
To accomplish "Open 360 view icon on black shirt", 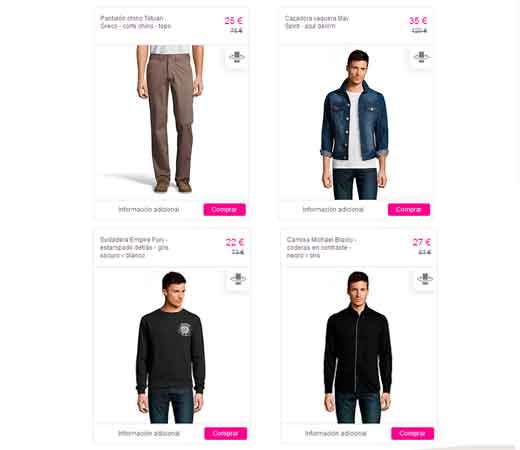I will (425, 279).
